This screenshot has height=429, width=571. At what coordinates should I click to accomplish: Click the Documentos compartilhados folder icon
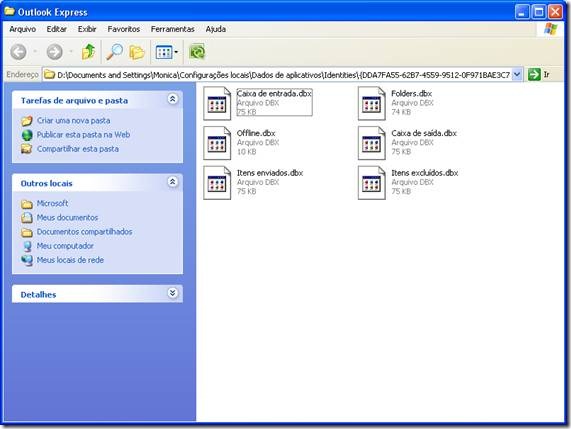[x=27, y=232]
